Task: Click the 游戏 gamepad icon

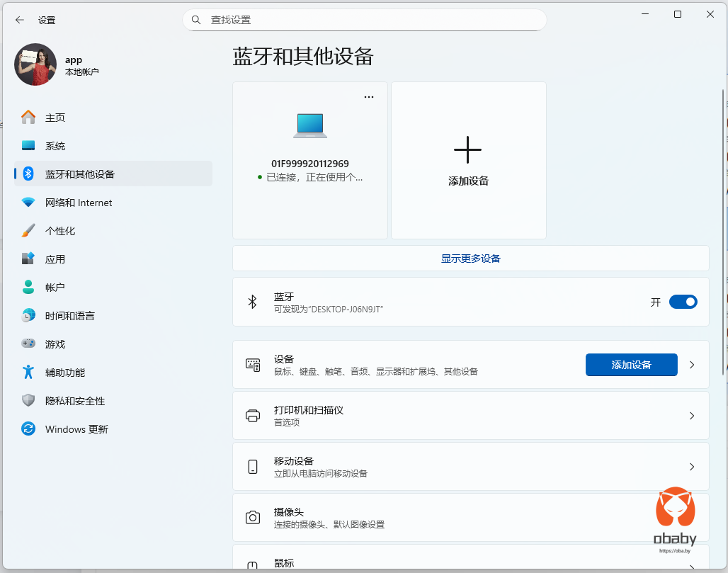Action: click(28, 344)
